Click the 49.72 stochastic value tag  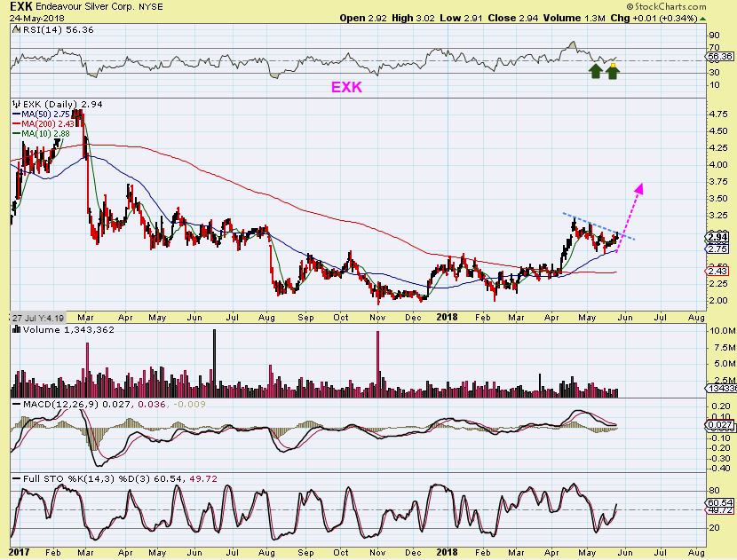click(719, 510)
